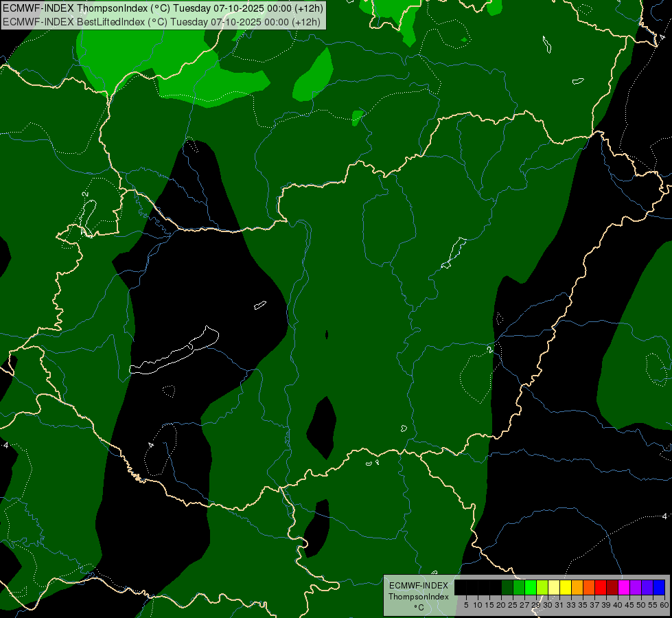Image resolution: width=672 pixels, height=618 pixels.
Task: Click the legend value 27
Action: tap(524, 605)
